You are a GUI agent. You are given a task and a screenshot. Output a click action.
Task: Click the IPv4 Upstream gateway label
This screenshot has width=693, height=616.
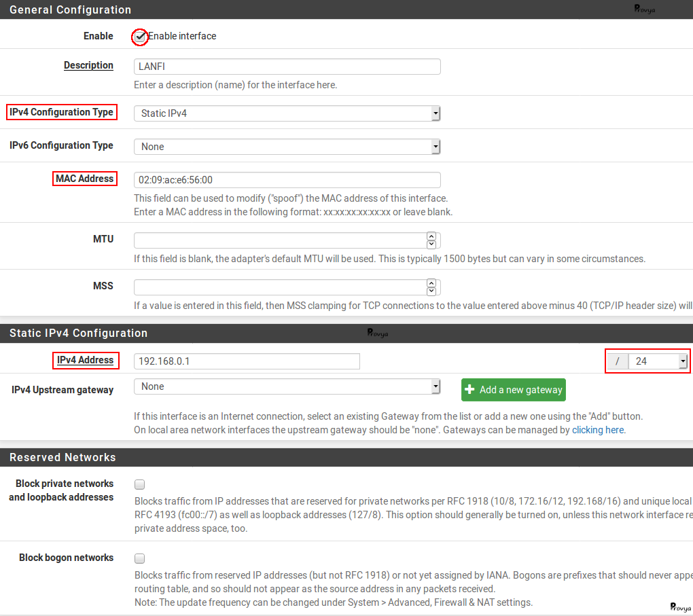(63, 390)
